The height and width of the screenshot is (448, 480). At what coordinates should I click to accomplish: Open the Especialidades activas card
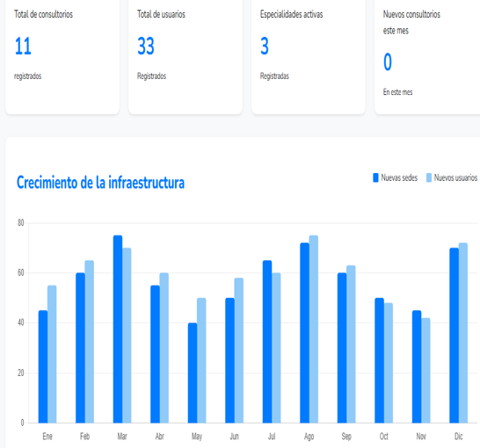(309, 56)
